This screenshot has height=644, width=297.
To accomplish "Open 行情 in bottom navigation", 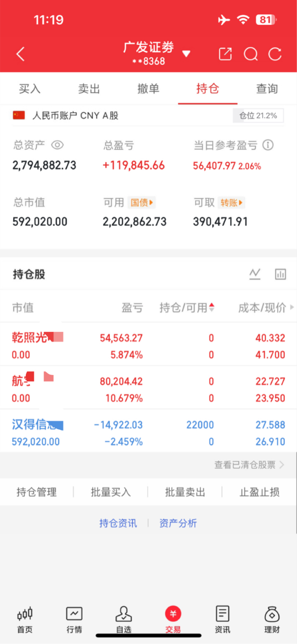I will 74,619.
